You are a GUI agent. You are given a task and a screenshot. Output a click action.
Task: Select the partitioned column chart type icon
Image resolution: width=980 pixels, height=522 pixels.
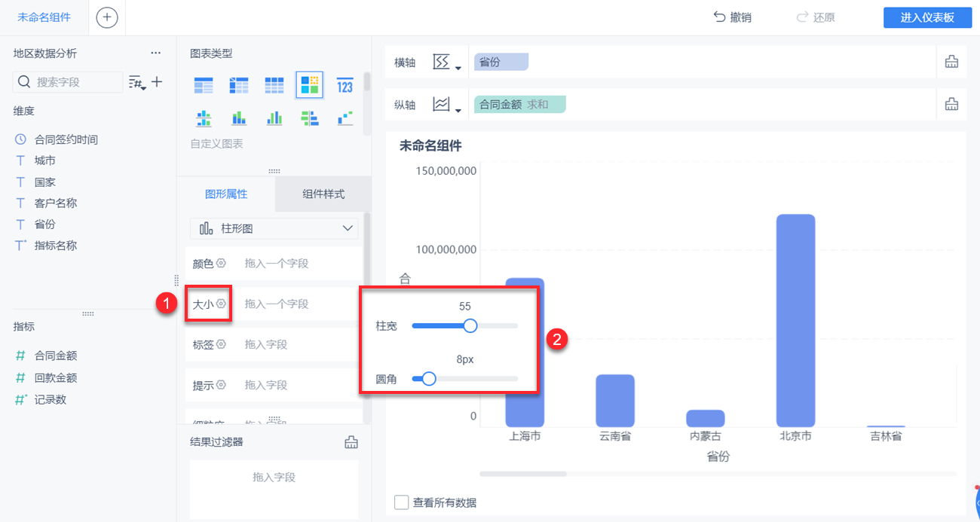click(204, 118)
